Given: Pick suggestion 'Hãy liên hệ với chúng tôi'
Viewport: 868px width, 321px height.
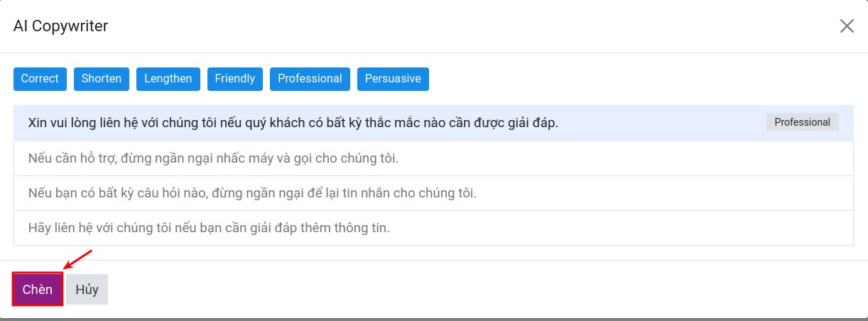Looking at the screenshot, I should click(433, 228).
